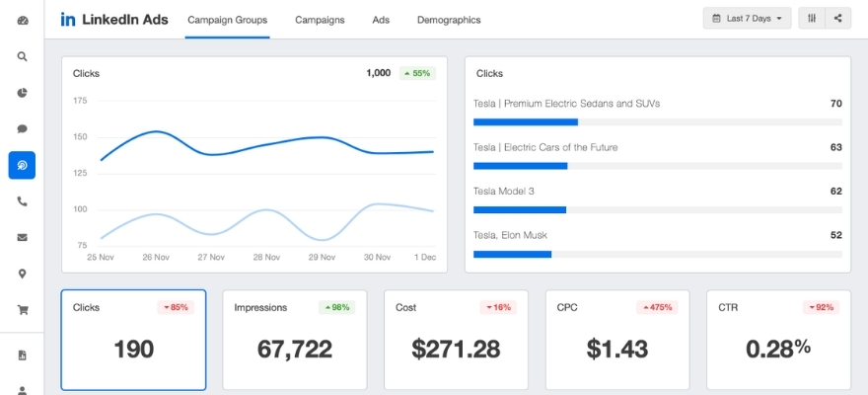Switch to the Campaigns tab
This screenshot has width=868, height=395.
(320, 20)
